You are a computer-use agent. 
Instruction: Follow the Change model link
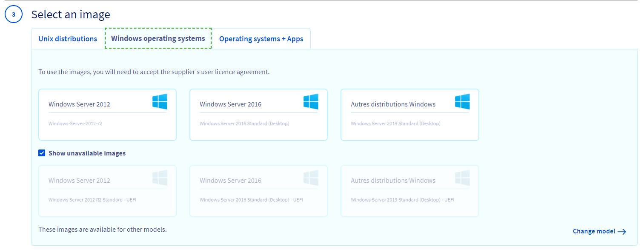tap(594, 231)
